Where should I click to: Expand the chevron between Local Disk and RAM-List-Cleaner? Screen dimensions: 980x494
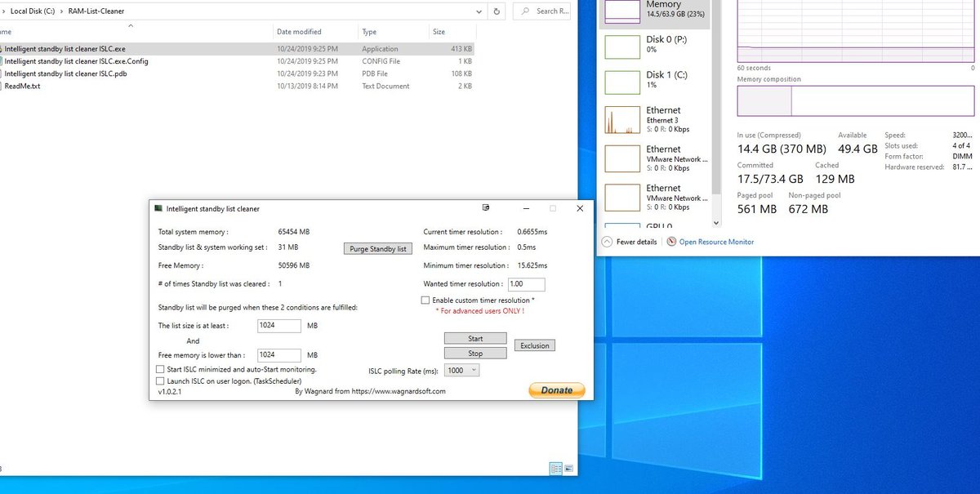pos(60,11)
